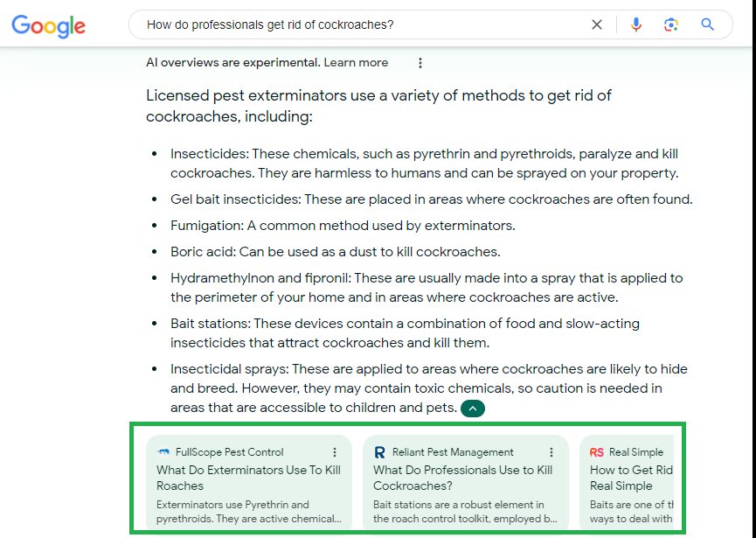756x538 pixels.
Task: Click the Real Simple RS logo
Action: (596, 452)
